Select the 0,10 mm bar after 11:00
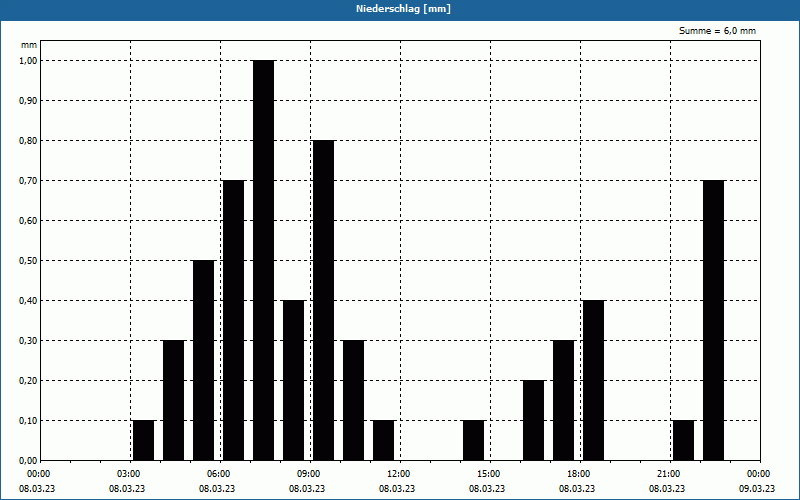800x500 pixels. pos(384,440)
